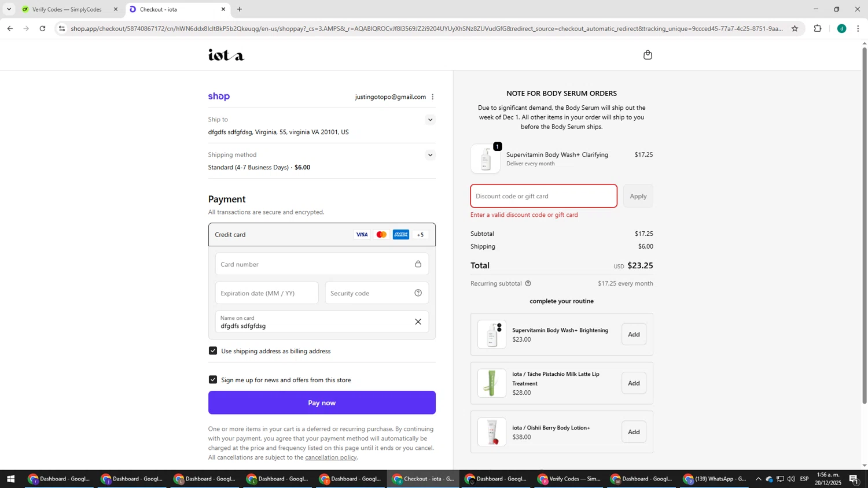Open the ESP language indicator
Image resolution: width=868 pixels, height=488 pixels.
804,479
